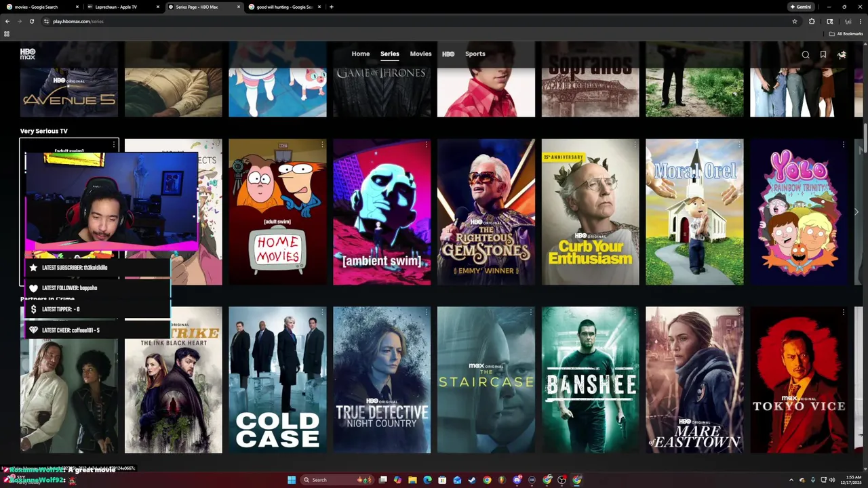Screen dimensions: 868x488
Task: Close the movies - Google Search tab
Action: 78,7
